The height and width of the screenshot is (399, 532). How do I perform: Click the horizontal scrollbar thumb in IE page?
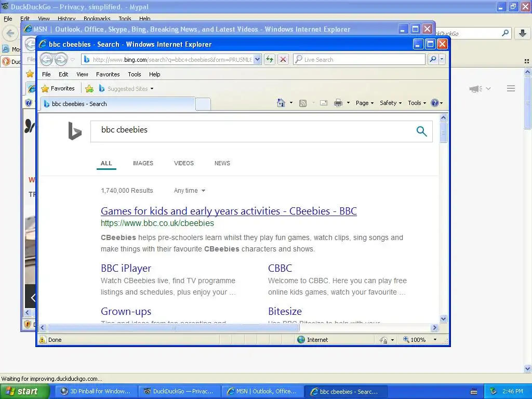tap(174, 328)
